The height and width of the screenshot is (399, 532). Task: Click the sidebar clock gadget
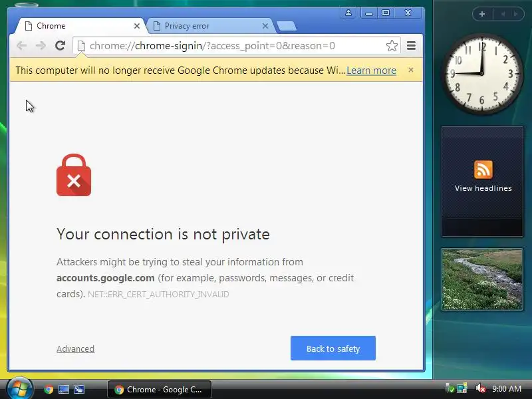click(x=481, y=74)
